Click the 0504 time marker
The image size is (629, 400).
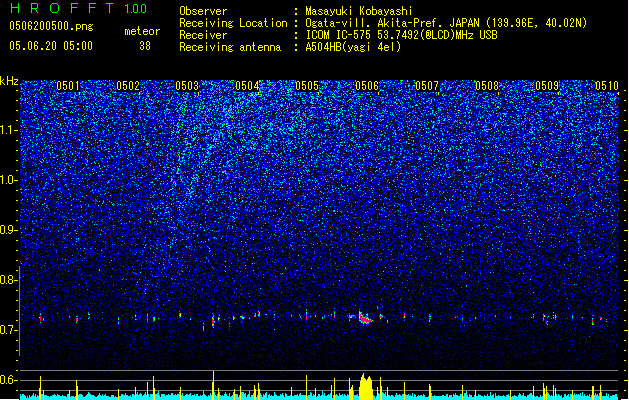[247, 86]
